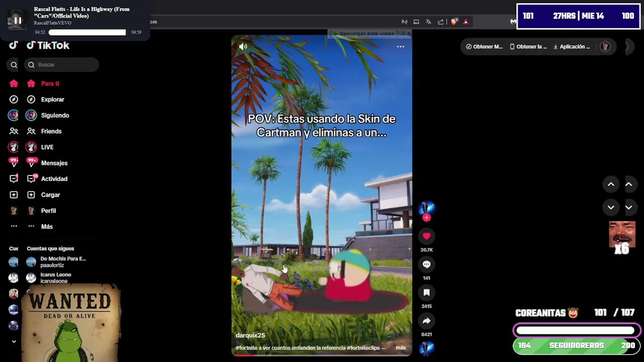Screen dimensions: 644x362
Task: Open the Siguiendo feed
Action: (55, 115)
